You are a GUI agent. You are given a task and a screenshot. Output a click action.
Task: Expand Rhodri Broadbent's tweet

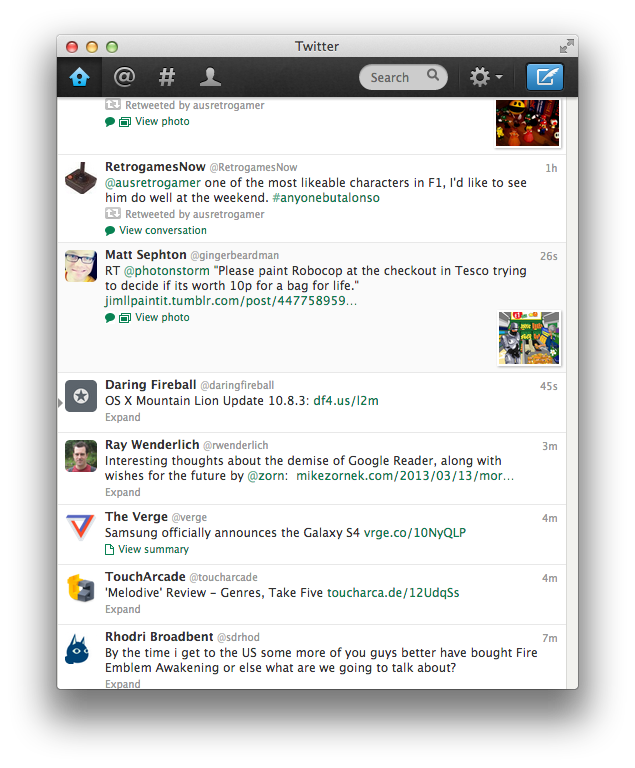[x=122, y=684]
